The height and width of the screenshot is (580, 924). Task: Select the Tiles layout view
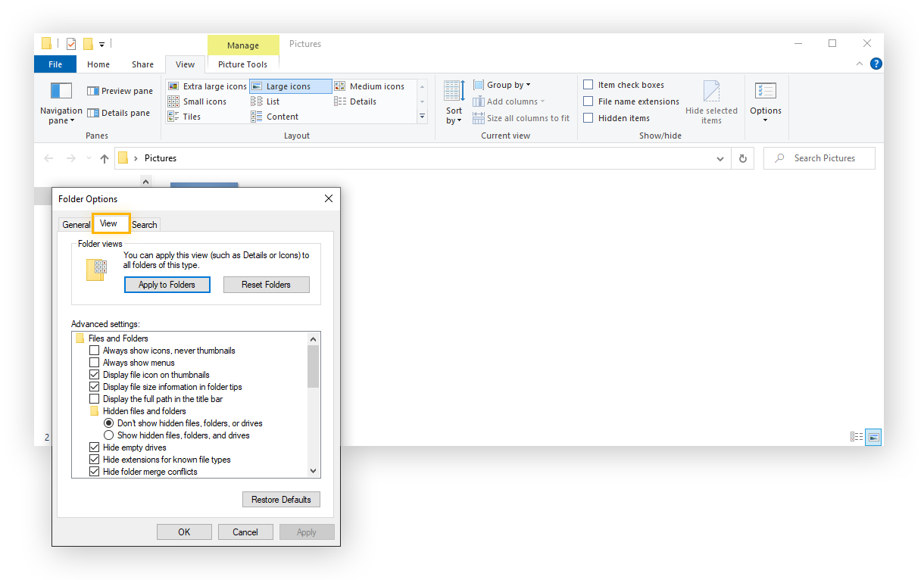pos(192,116)
